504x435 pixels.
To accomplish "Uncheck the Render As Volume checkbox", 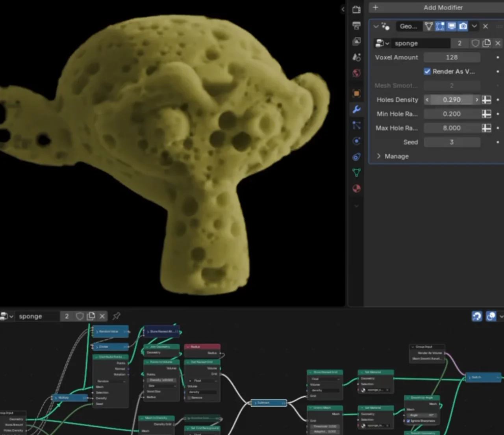I will (x=427, y=71).
